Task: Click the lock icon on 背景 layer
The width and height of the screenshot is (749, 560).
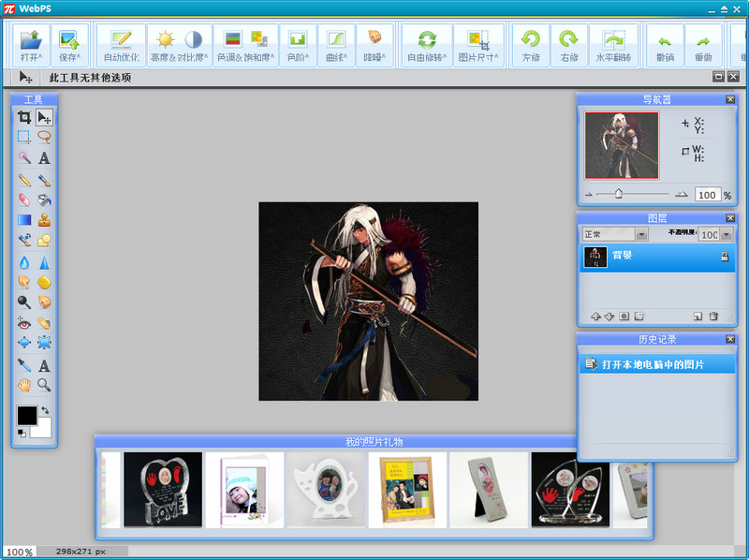Action: pos(725,257)
